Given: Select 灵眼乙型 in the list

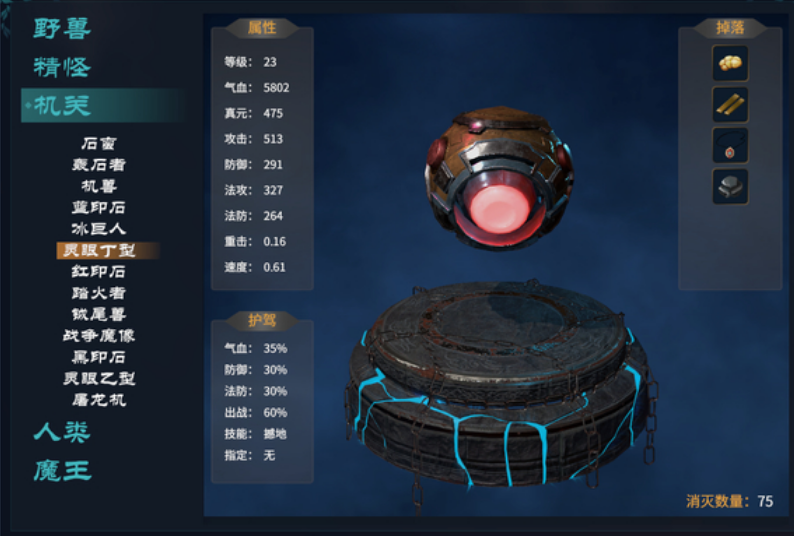Looking at the screenshot, I should coord(99,378).
